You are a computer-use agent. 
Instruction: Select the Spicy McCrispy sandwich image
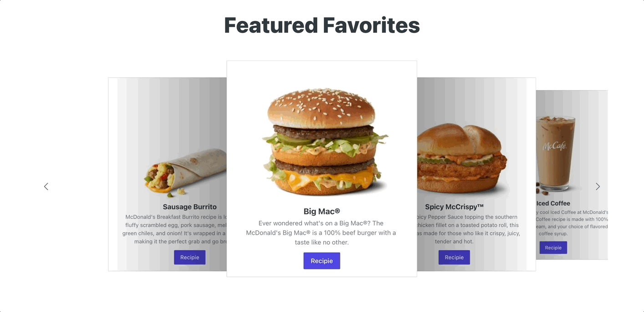(461, 158)
